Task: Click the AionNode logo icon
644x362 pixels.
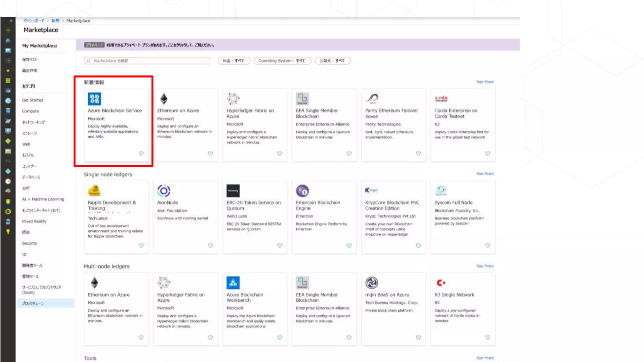Action: [164, 191]
